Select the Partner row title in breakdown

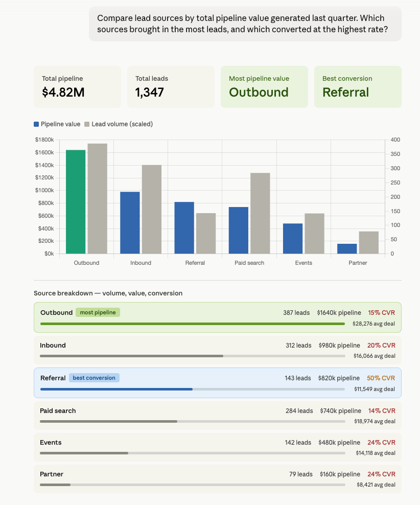pos(52,474)
